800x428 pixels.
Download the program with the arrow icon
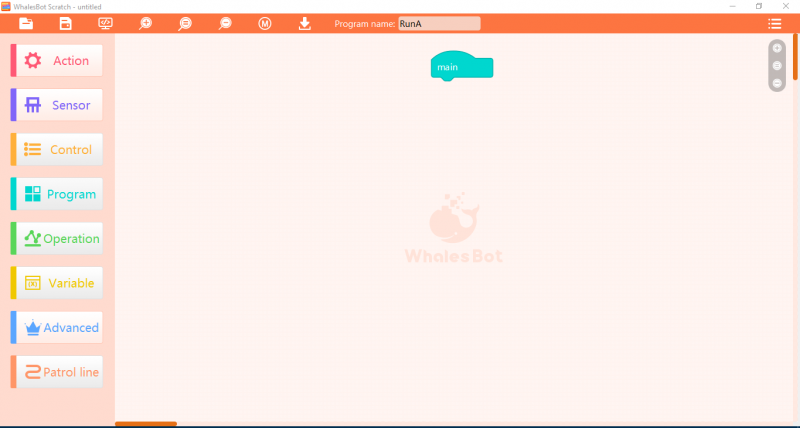pos(305,23)
